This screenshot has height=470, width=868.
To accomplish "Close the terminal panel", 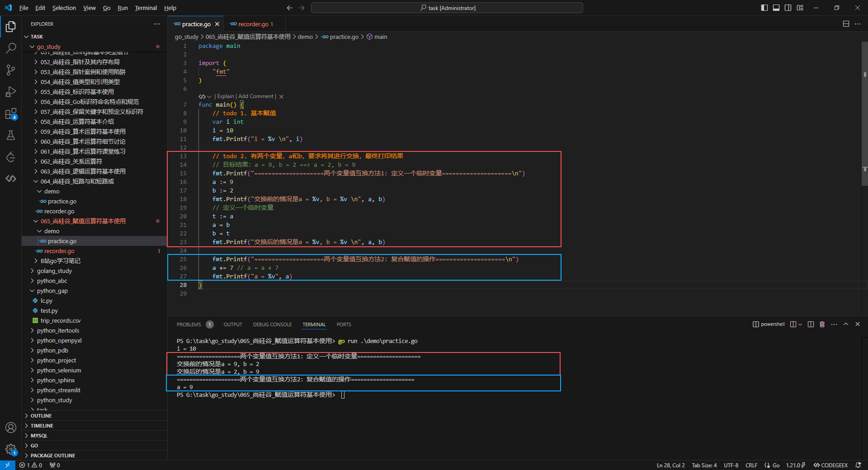I will (x=858, y=324).
